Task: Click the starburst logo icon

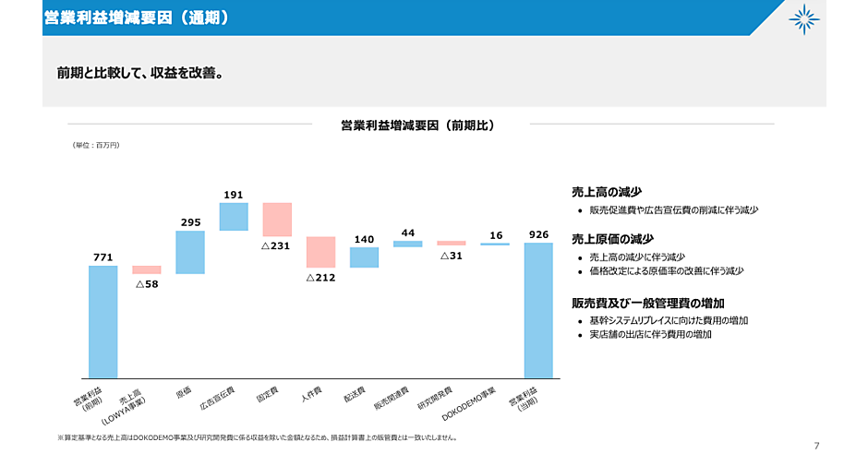Action: tap(803, 19)
